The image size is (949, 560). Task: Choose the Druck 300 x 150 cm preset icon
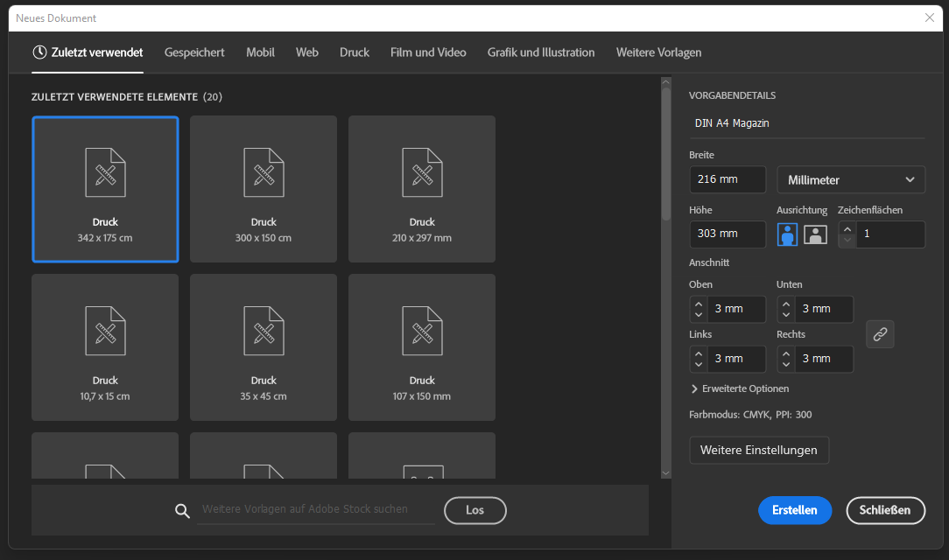[264, 172]
